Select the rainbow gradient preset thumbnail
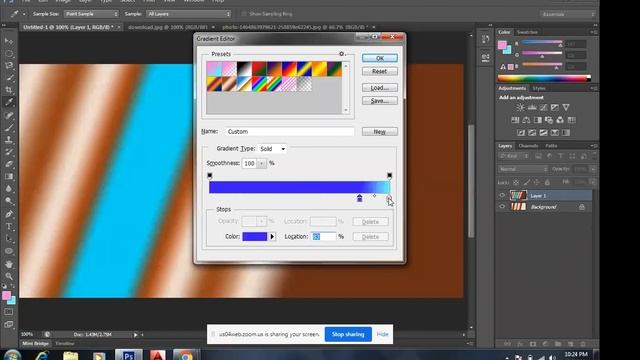The width and height of the screenshot is (640, 360). 259,84
